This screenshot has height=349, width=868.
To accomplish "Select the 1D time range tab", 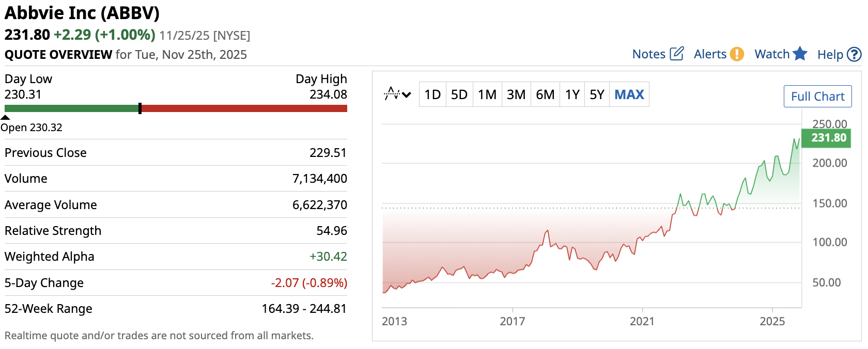I will click(x=432, y=94).
